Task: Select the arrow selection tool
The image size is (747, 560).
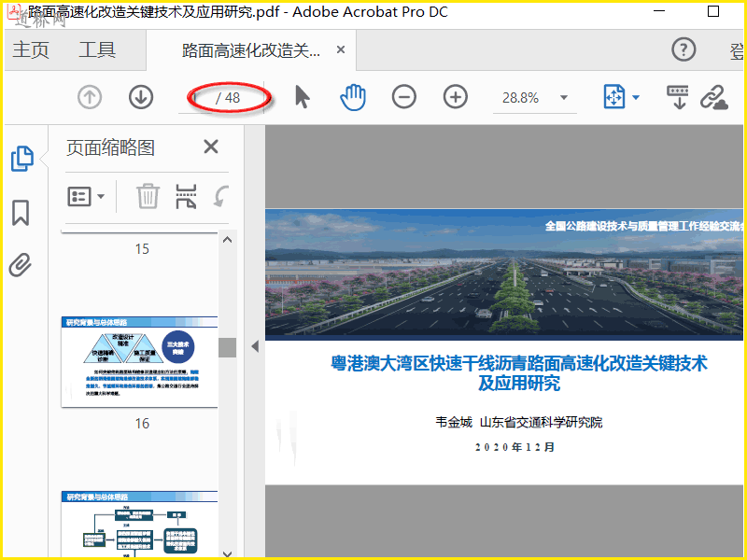Action: tap(302, 97)
